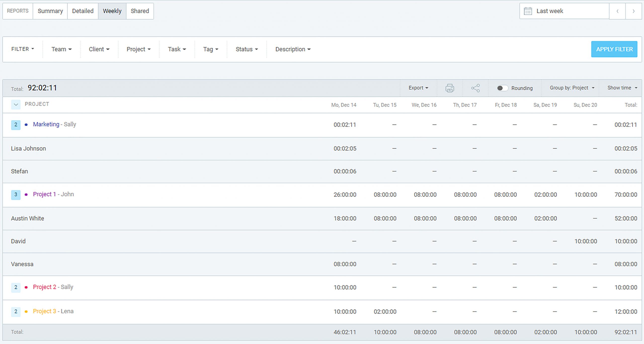Collapse Project 1 entries badge
Image resolution: width=644 pixels, height=344 pixels.
pyautogui.click(x=16, y=194)
